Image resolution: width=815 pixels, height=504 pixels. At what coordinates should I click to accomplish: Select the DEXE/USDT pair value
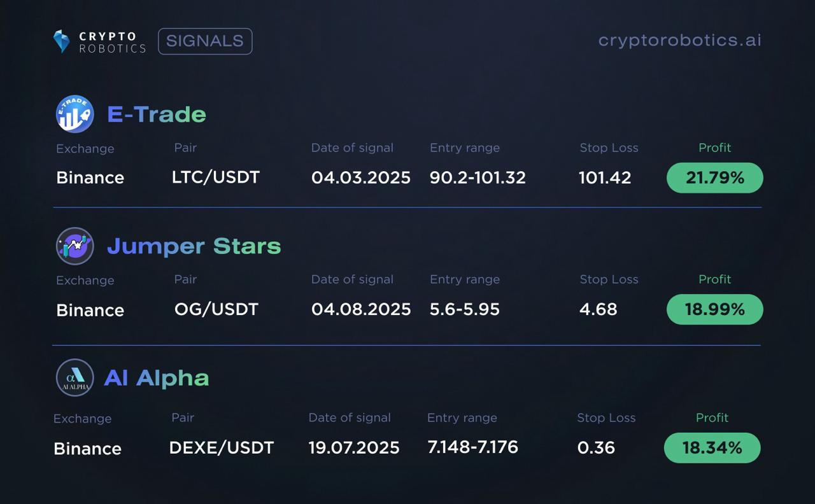pyautogui.click(x=222, y=448)
